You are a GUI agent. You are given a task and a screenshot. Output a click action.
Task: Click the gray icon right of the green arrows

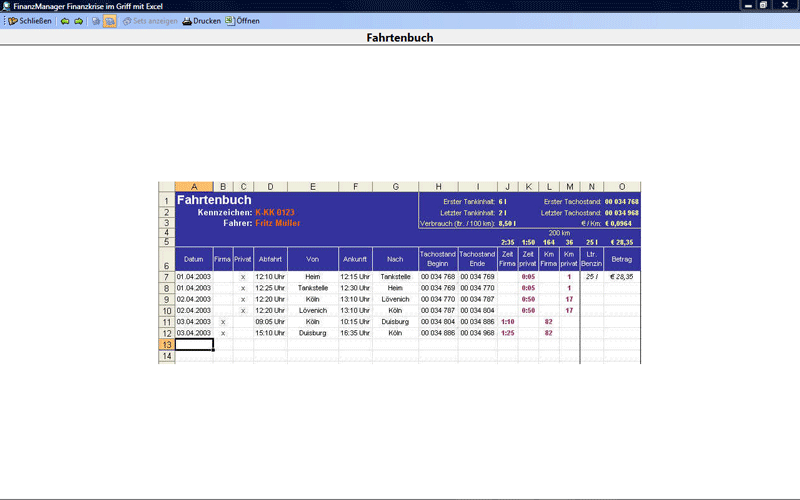click(x=96, y=21)
